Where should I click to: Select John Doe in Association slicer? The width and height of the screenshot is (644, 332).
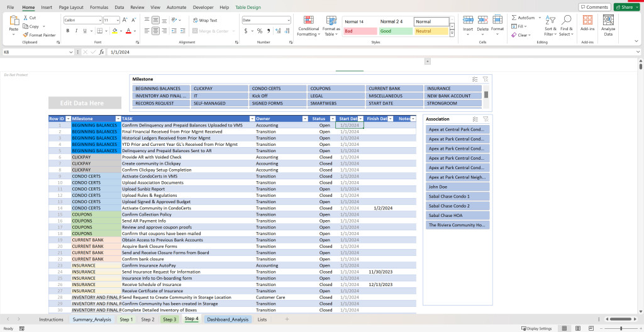click(458, 187)
